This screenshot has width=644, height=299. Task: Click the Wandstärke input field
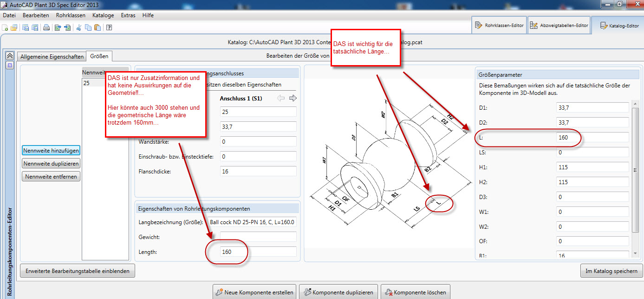tap(258, 142)
